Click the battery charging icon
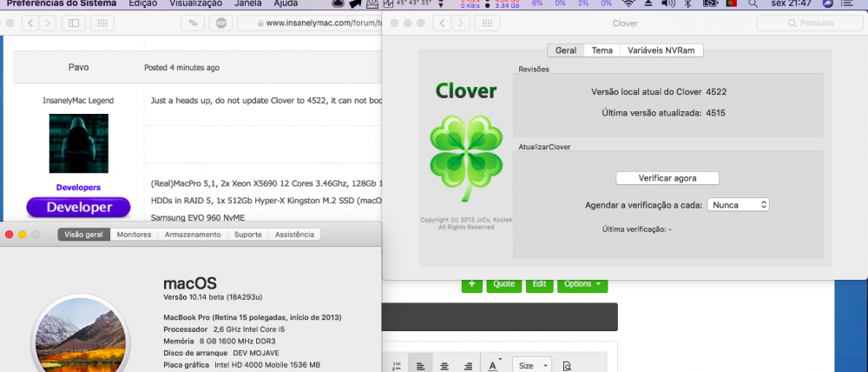 tap(710, 3)
